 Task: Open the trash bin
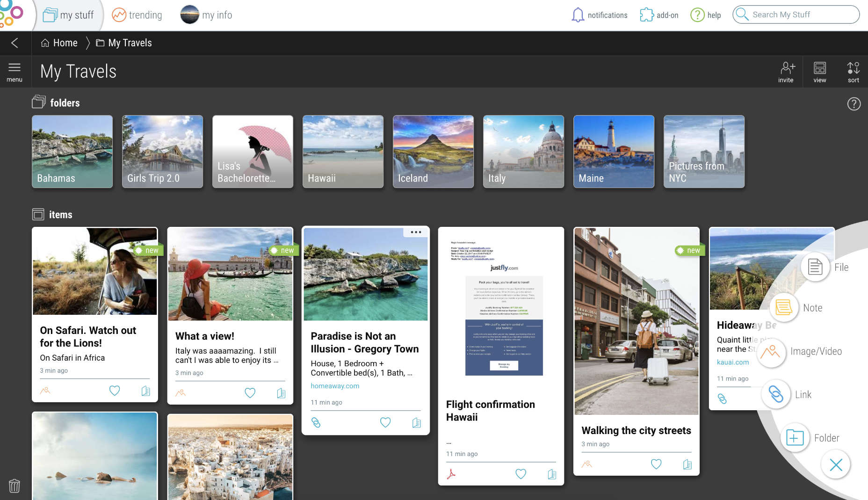(14, 486)
